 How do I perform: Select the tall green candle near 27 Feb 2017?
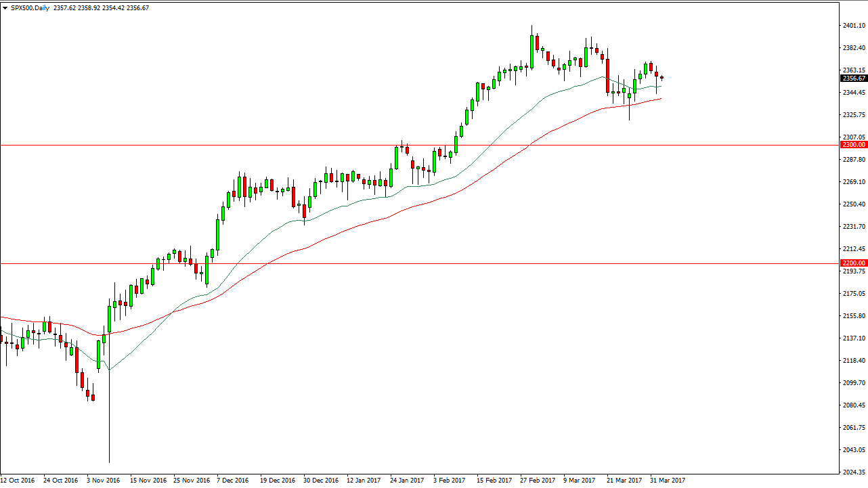(x=531, y=51)
